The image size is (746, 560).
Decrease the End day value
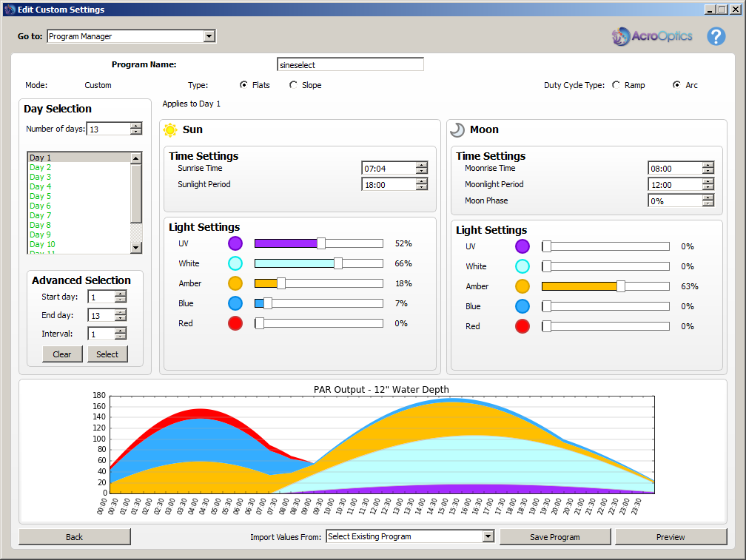(121, 318)
